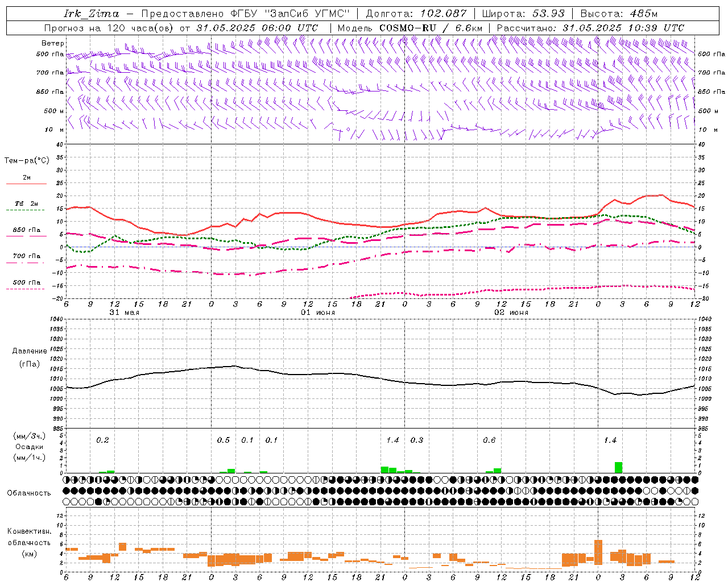The width and height of the screenshot is (728, 582).
Task: Click the "(мм/3ч.)" precipitation unit label
Action: click(x=30, y=436)
